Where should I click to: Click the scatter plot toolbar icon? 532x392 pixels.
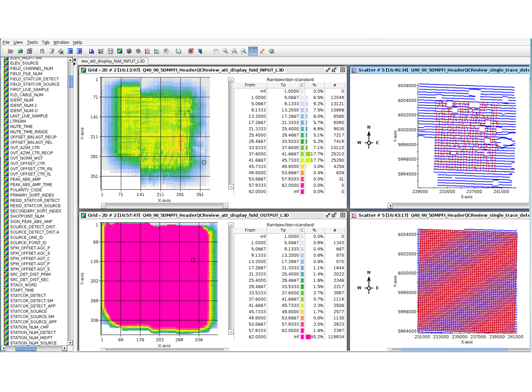[x=147, y=51]
